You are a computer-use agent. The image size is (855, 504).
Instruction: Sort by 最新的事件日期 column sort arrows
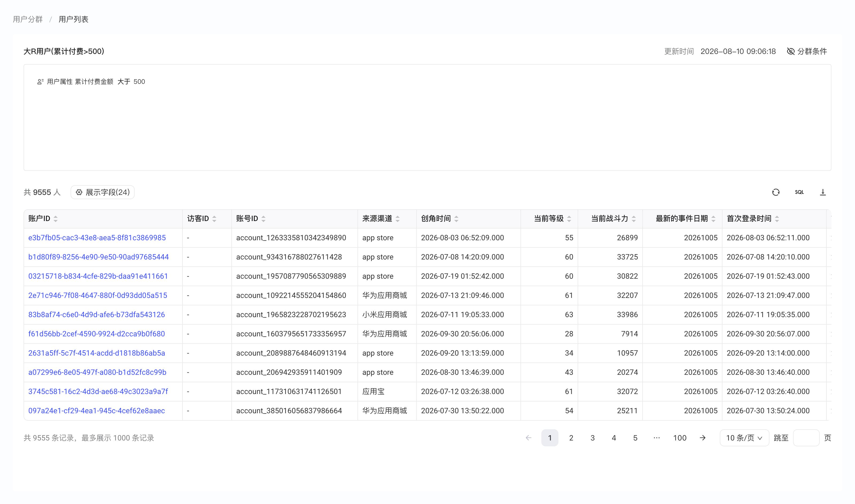[713, 219]
